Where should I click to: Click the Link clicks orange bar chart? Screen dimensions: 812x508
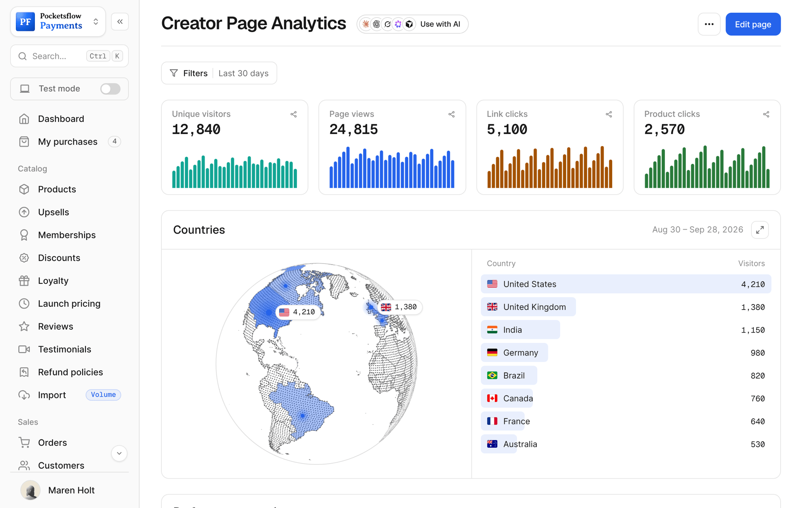point(550,167)
